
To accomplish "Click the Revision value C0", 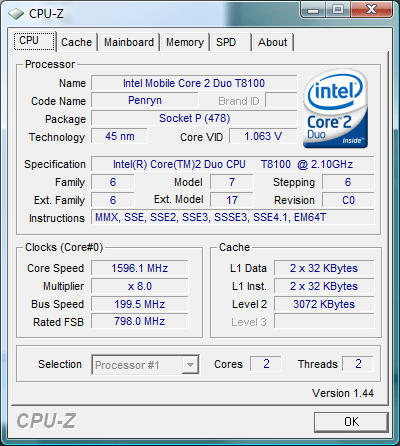I will click(348, 200).
